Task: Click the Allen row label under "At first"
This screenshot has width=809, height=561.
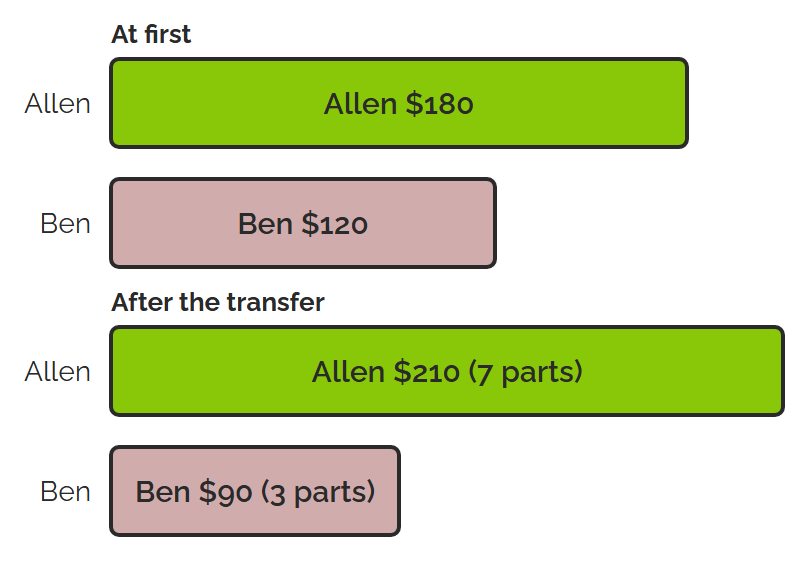Action: point(58,103)
